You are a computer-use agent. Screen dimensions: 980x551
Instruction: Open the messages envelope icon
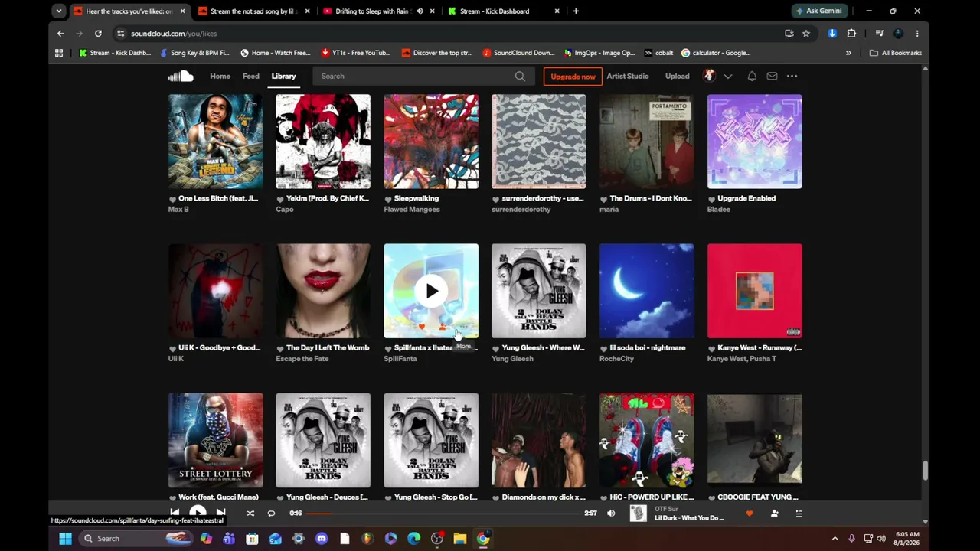[x=772, y=76]
